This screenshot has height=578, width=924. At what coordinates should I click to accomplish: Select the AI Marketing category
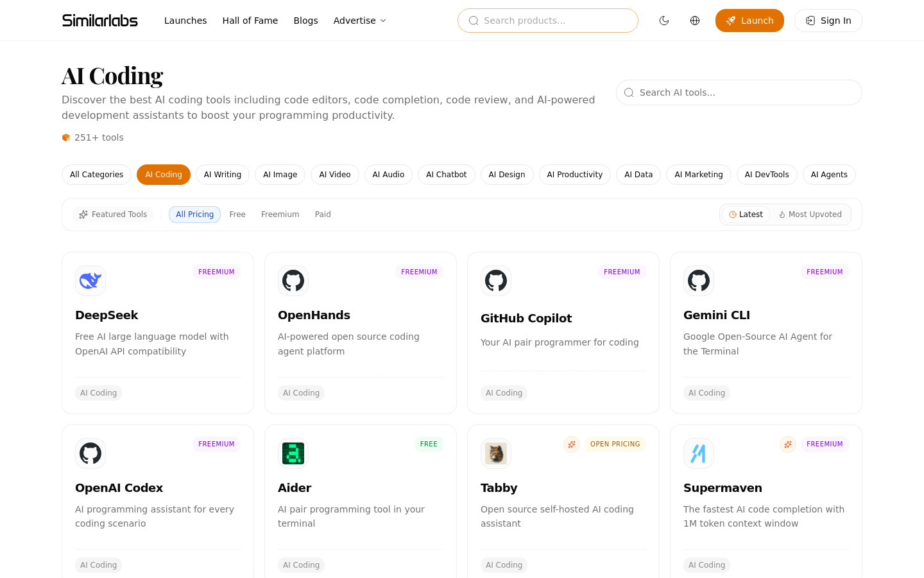tap(699, 175)
